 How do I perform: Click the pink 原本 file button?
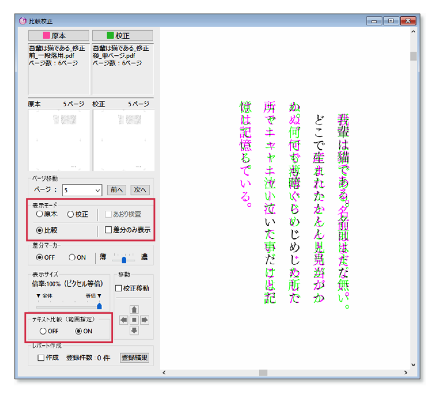point(59,36)
